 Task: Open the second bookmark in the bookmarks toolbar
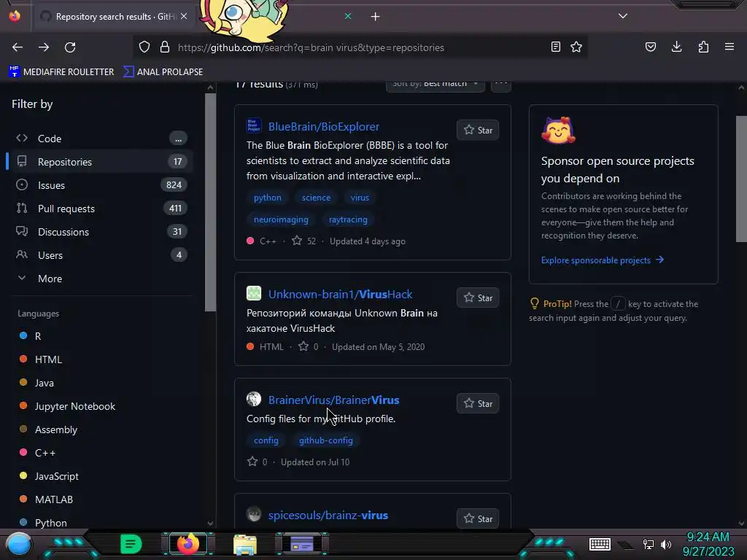coord(163,72)
